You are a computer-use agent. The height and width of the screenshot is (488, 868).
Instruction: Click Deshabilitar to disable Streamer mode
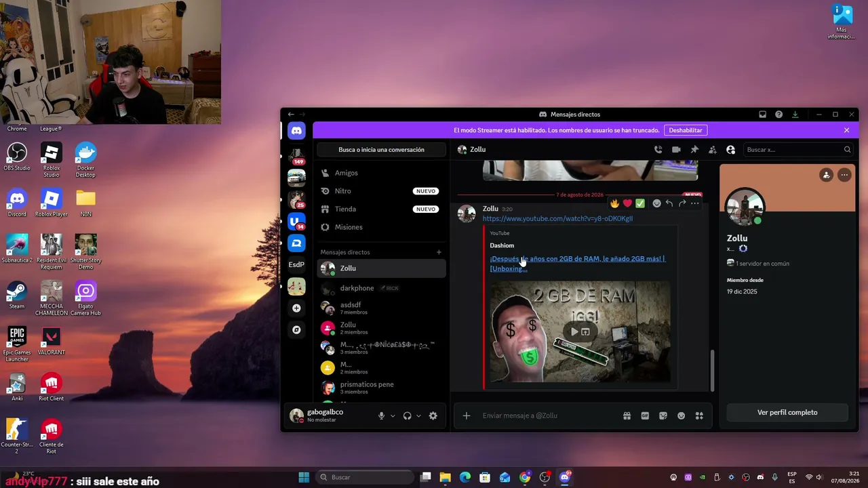pyautogui.click(x=686, y=130)
